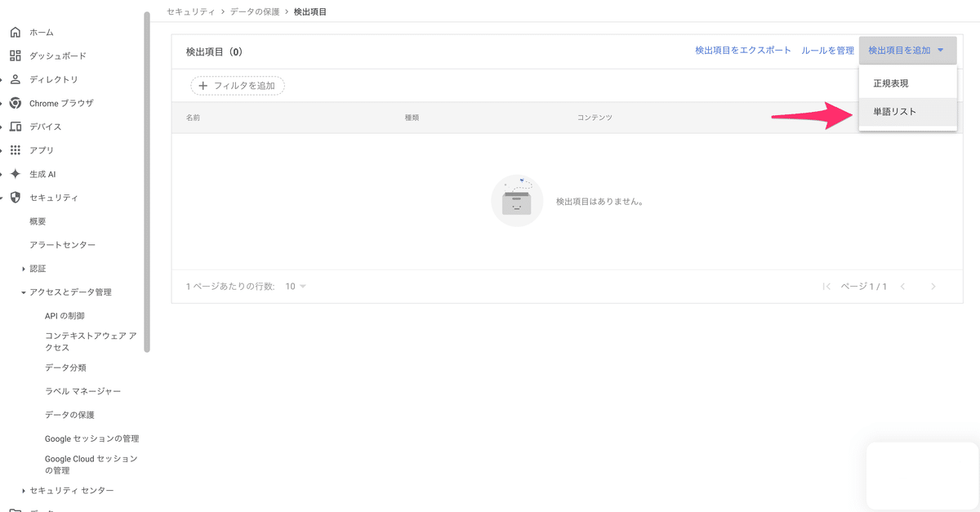
Task: Open データの保護 in sidebar
Action: pyautogui.click(x=70, y=415)
